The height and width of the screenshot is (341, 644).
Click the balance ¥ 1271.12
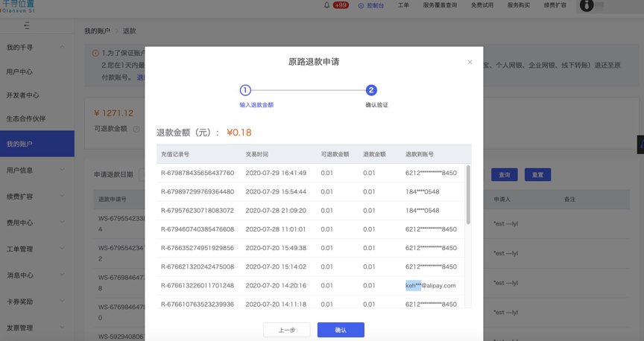[x=114, y=113]
